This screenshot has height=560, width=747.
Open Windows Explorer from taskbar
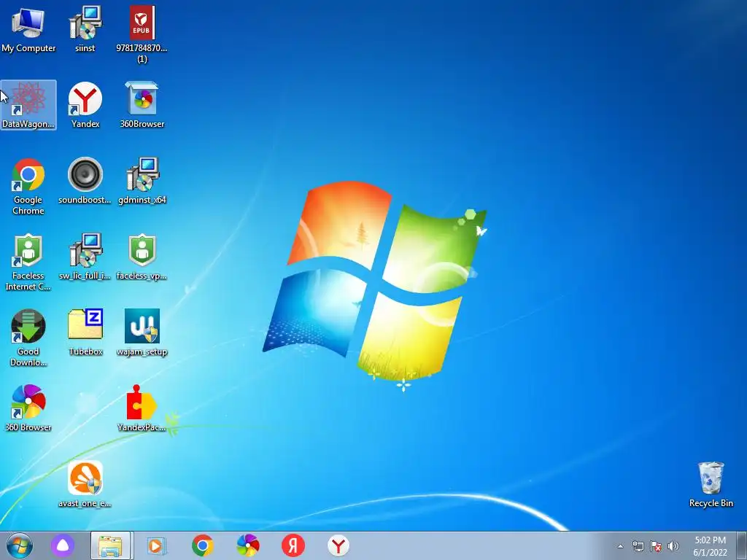point(111,545)
